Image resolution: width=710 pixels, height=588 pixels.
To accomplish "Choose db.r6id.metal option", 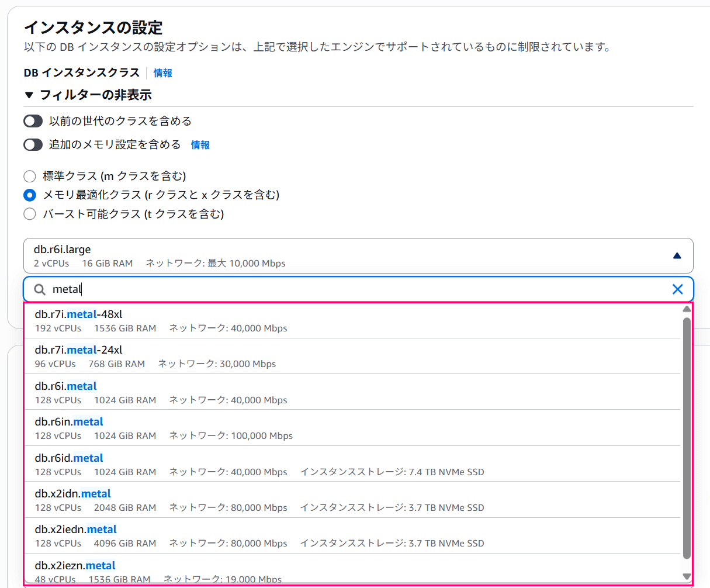I will (x=352, y=464).
